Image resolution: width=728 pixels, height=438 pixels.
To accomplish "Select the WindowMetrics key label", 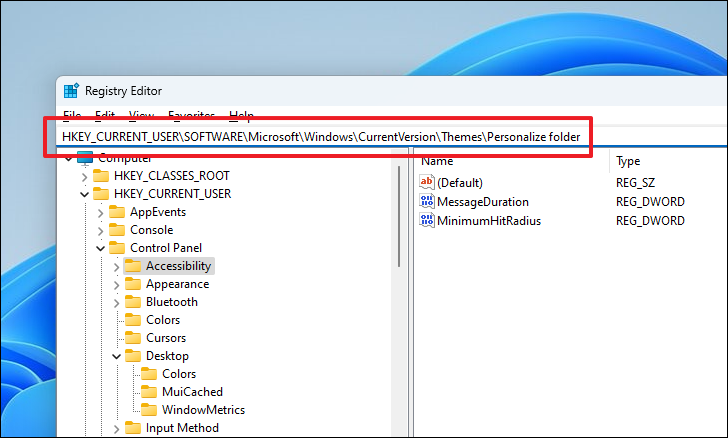I will 203,410.
